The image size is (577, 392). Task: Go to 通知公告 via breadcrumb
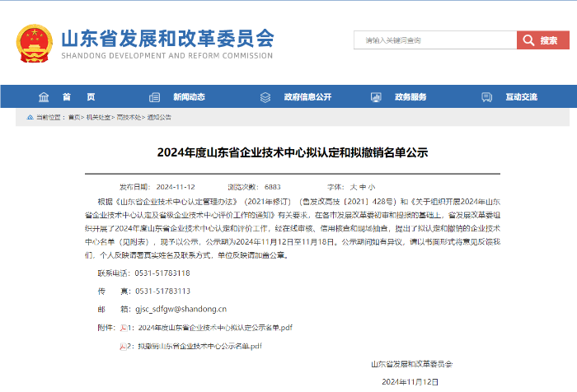pyautogui.click(x=159, y=118)
